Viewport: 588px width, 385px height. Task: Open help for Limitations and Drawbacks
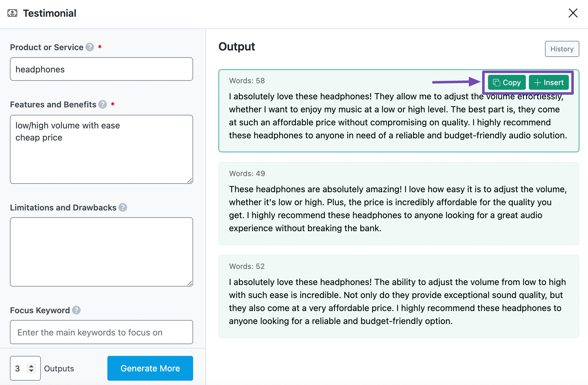[122, 208]
